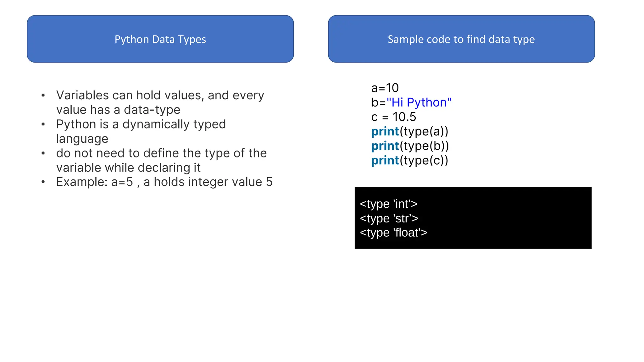644x362 pixels.
Task: Select the "Python is a dynamically typed" text
Action: pos(141,124)
